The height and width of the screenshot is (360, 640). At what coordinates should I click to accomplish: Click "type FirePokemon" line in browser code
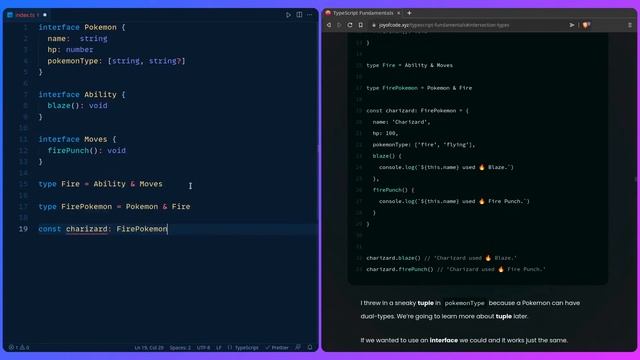(x=419, y=88)
